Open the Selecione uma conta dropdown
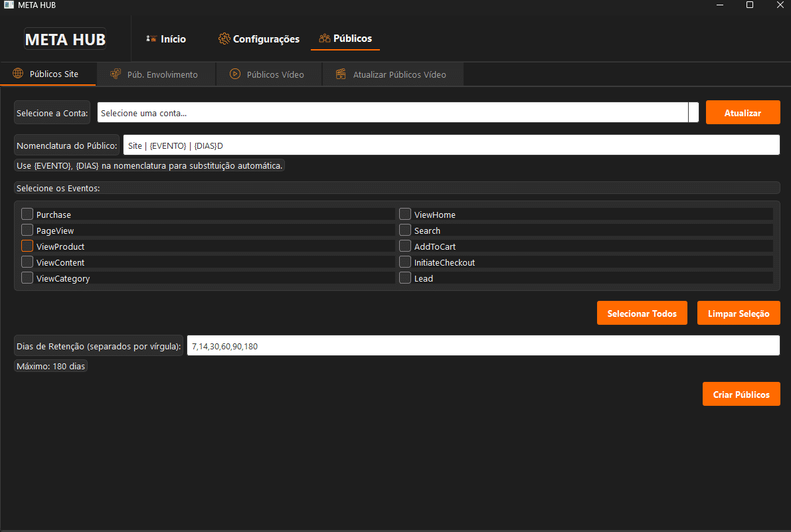 (x=398, y=112)
